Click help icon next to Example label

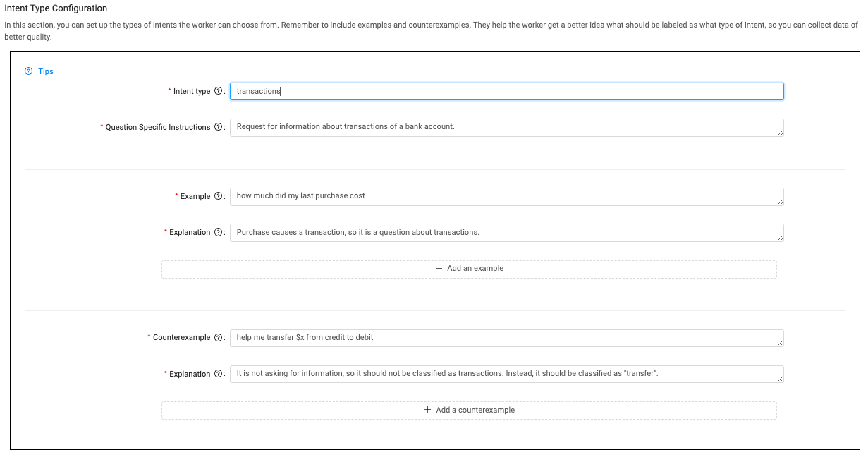218,196
